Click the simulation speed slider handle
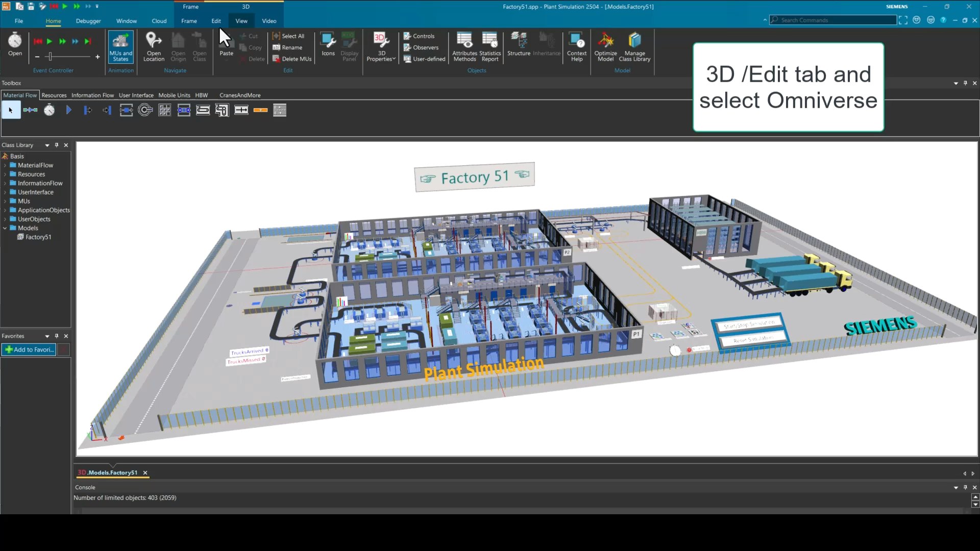This screenshot has width=980, height=551. click(x=50, y=57)
